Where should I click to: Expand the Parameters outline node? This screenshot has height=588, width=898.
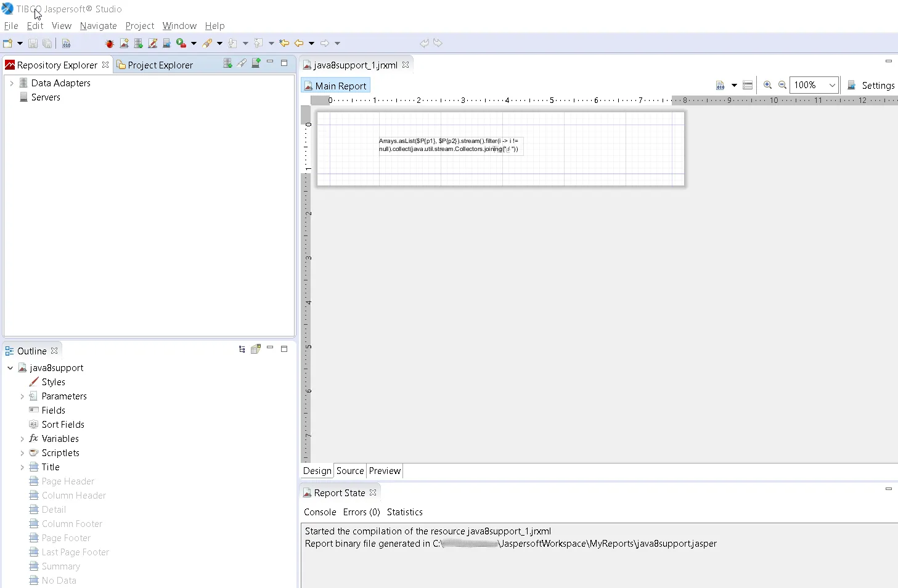(x=22, y=396)
